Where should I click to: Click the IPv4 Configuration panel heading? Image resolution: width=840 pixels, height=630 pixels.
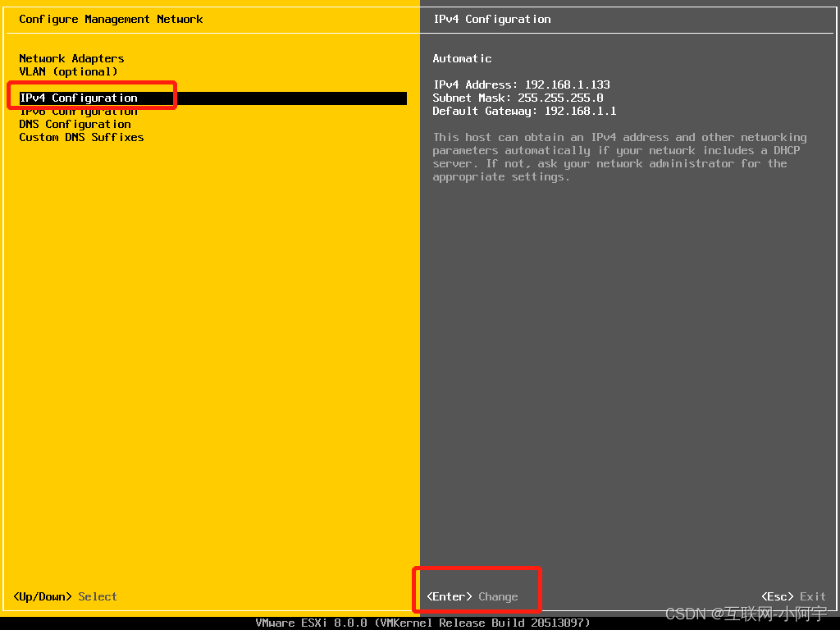[x=492, y=20]
